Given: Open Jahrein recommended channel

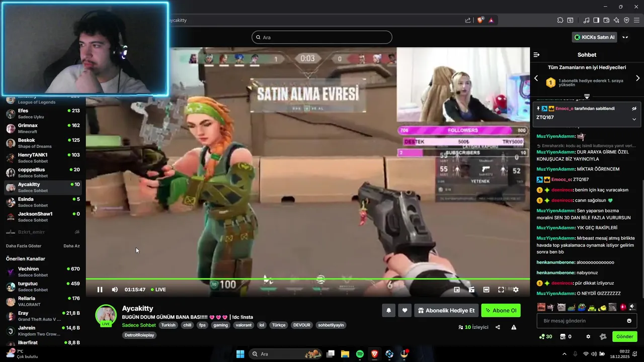Looking at the screenshot, I should (x=43, y=331).
